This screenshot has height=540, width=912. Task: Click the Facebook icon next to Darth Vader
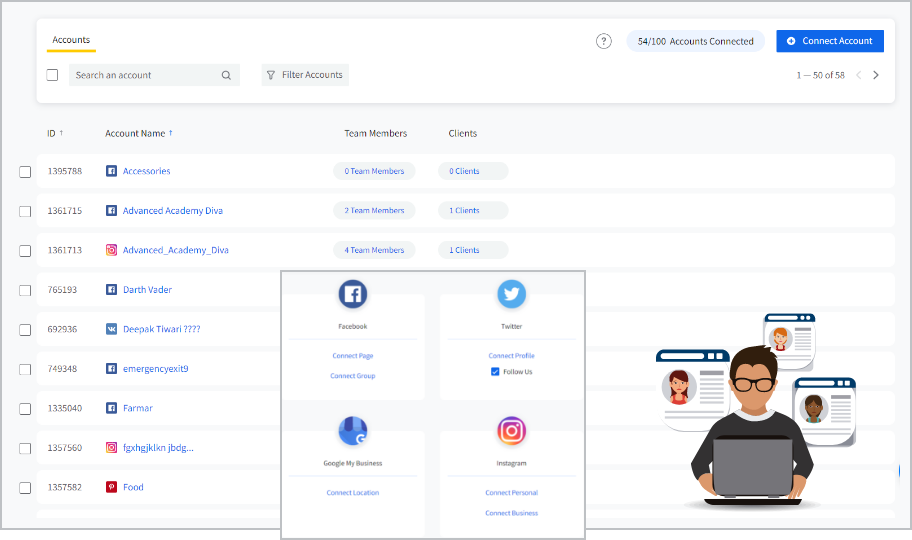(111, 290)
